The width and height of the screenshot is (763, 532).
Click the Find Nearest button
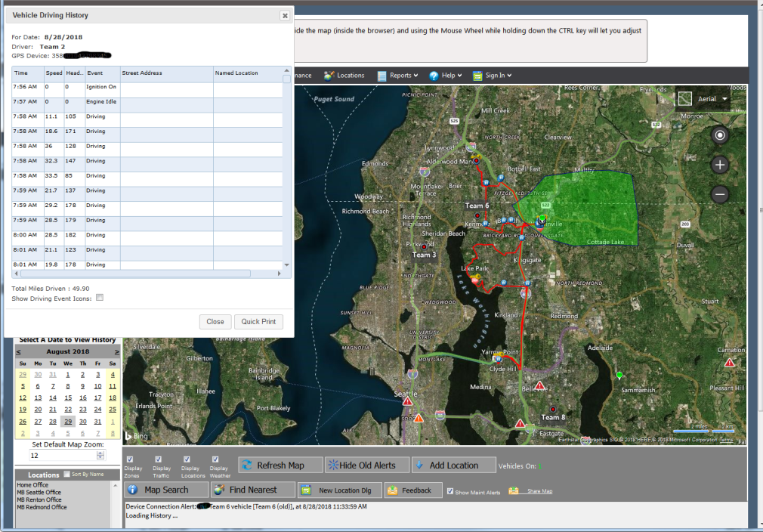click(x=253, y=490)
